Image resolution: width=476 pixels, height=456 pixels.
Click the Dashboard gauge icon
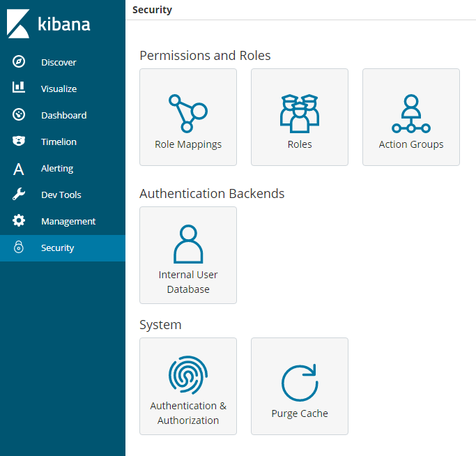pos(19,115)
